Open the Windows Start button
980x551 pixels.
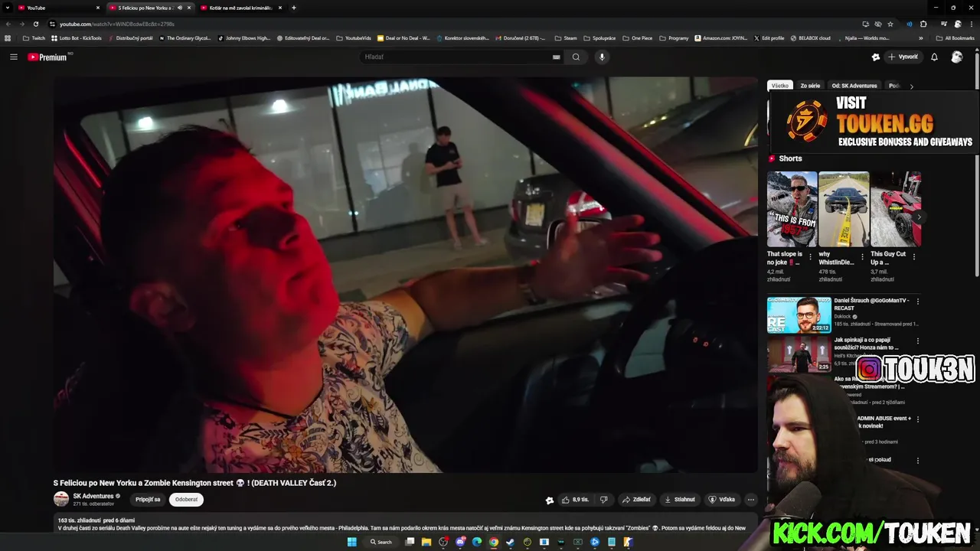352,542
